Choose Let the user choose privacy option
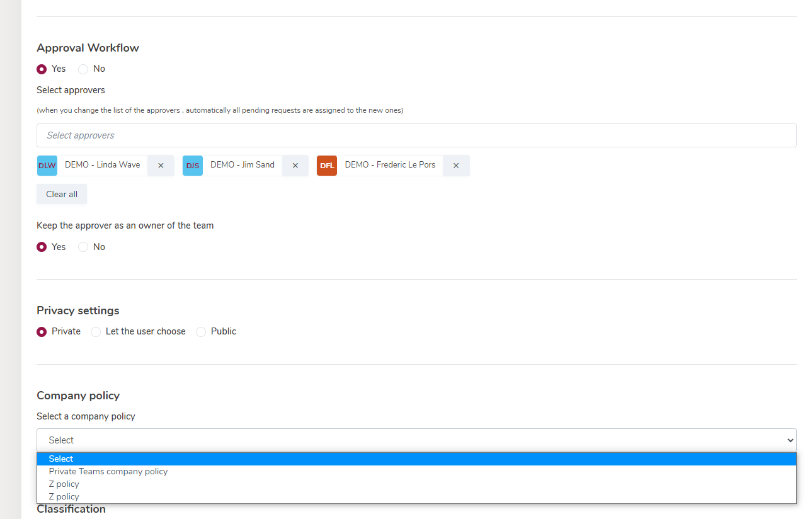 tap(96, 332)
